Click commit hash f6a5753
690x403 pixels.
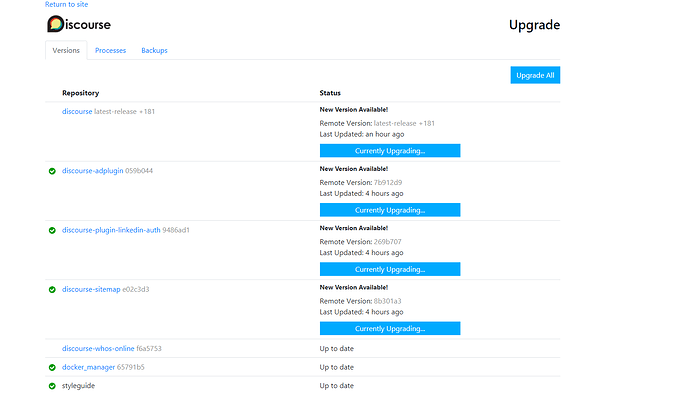click(x=149, y=348)
